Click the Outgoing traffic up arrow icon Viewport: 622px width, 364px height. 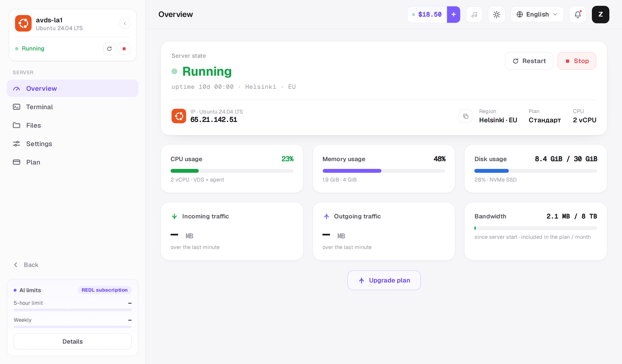pos(326,217)
